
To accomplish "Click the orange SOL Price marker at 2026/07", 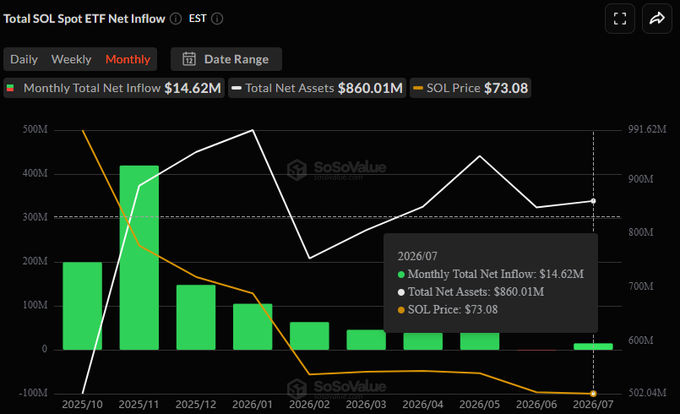I will pos(593,394).
